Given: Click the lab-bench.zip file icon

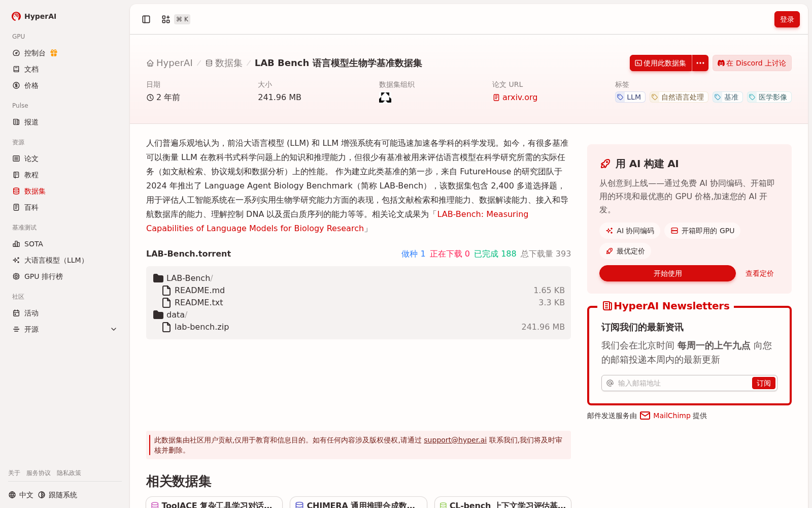Looking at the screenshot, I should coord(166,327).
